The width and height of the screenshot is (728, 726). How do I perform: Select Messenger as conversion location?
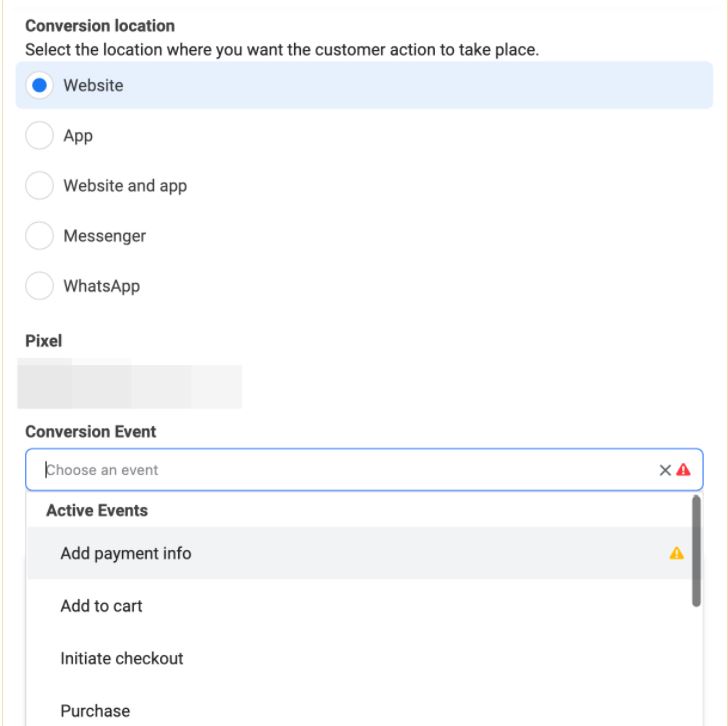pyautogui.click(x=39, y=236)
